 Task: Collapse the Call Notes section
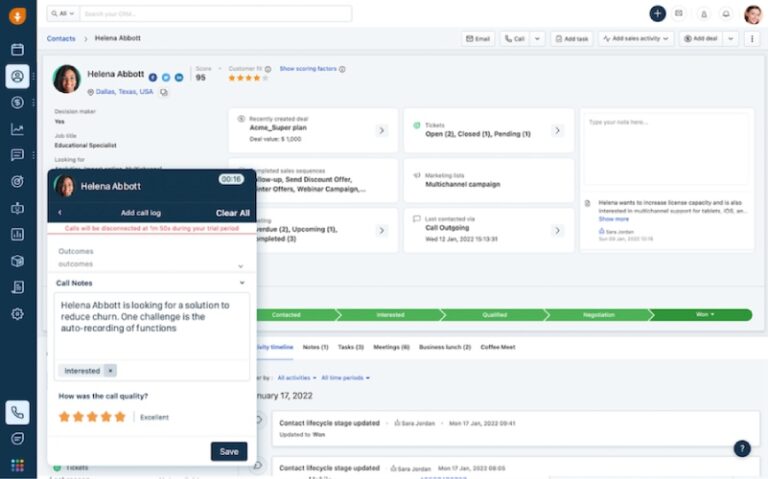[241, 283]
